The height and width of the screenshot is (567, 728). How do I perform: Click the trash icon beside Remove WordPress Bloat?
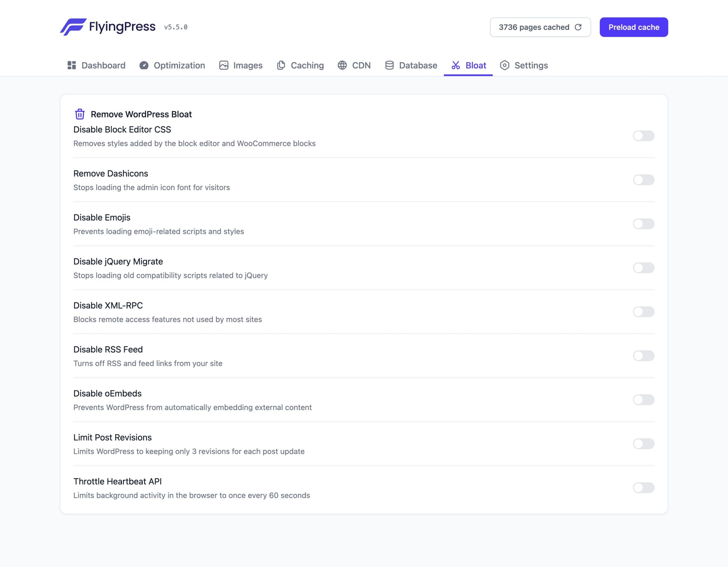(80, 114)
